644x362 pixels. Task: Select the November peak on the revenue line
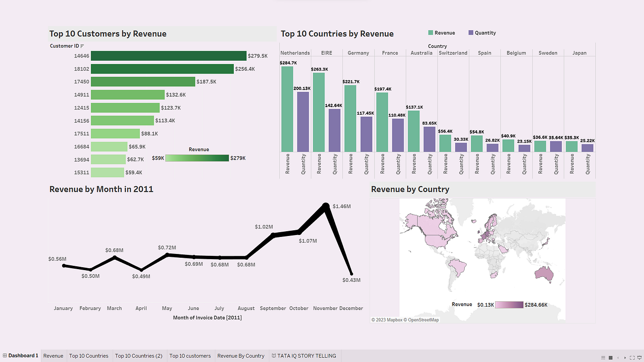tap(326, 205)
